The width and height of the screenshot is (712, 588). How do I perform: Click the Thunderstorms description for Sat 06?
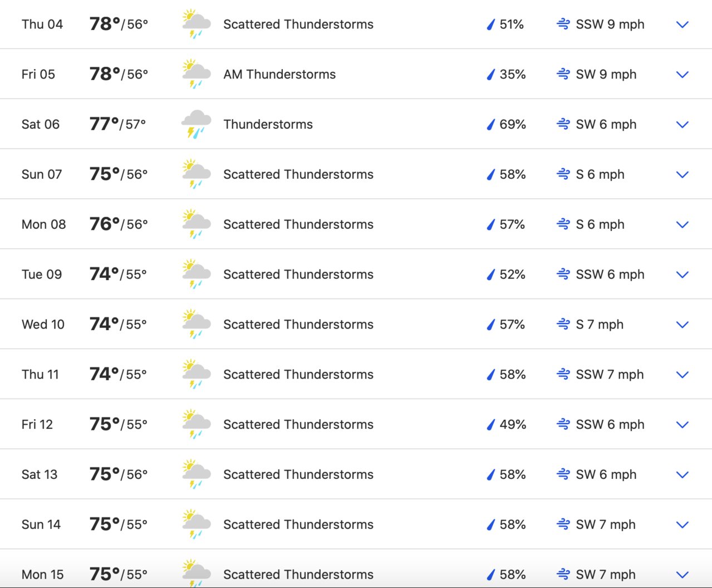tap(268, 124)
